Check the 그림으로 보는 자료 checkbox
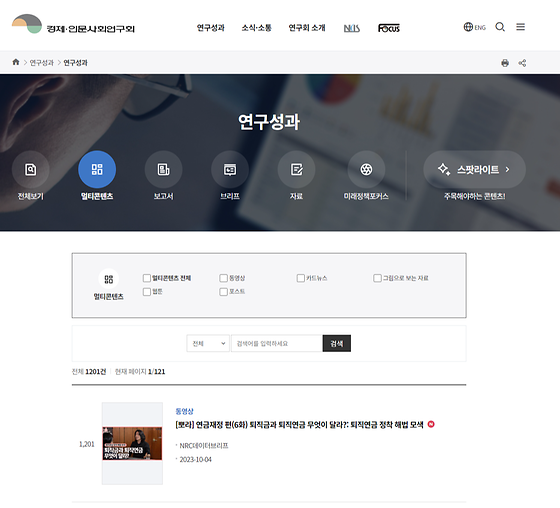560x508 pixels. (x=377, y=278)
